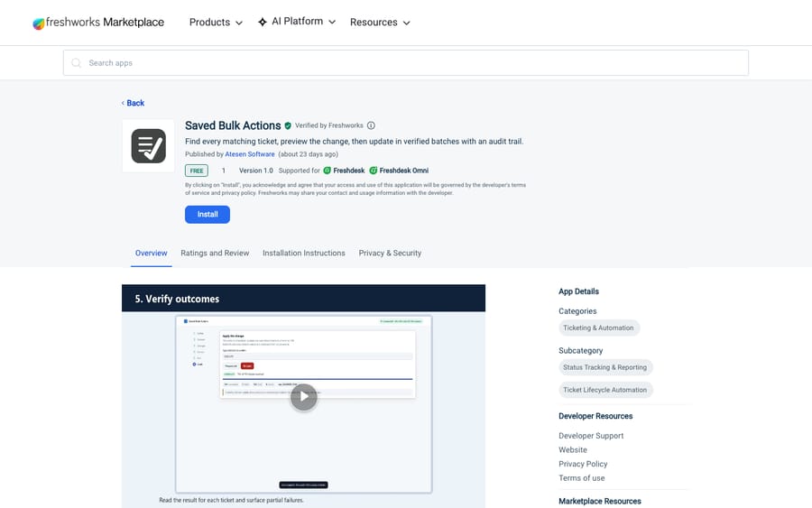Click the Marketplace Resources heading
Screen dimensions: 812x508
600,502
